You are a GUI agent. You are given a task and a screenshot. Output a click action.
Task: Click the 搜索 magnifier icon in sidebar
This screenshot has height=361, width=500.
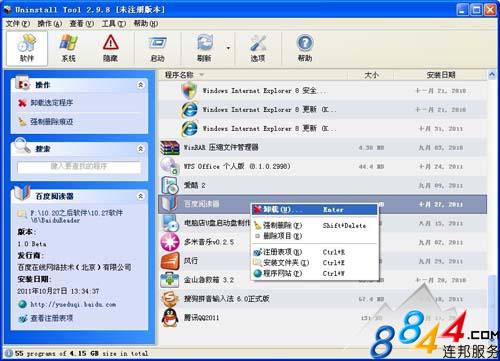pyautogui.click(x=22, y=146)
